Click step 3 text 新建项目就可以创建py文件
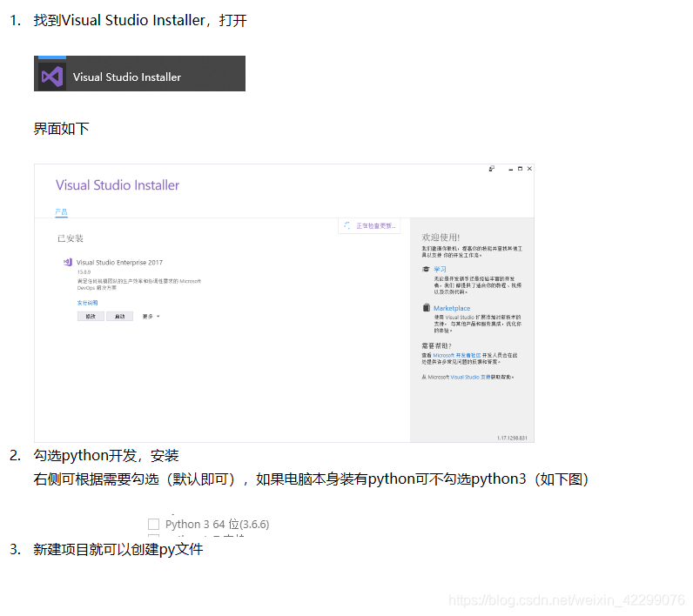 [118, 549]
